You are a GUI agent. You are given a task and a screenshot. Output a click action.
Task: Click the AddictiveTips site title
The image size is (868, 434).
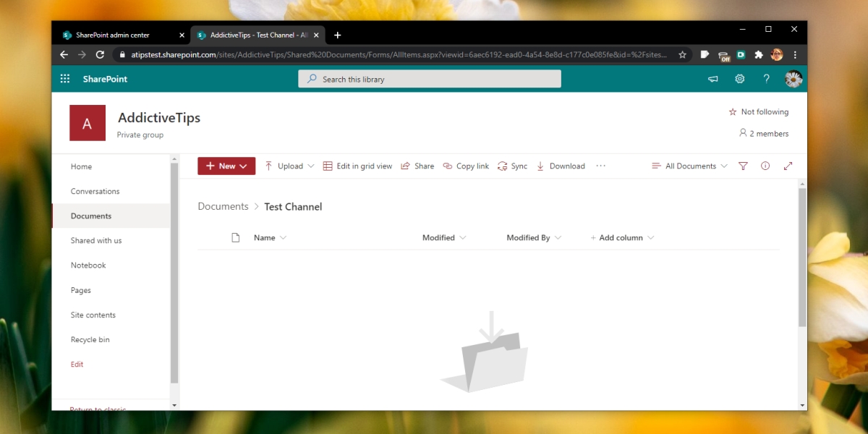(159, 117)
